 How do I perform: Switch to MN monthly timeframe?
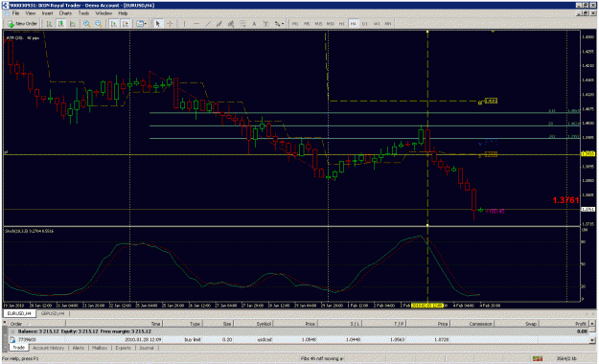tap(388, 24)
